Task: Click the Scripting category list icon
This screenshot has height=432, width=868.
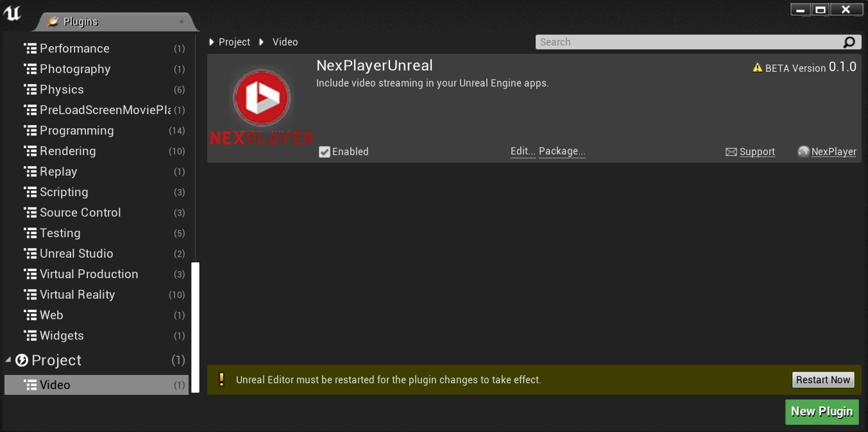Action: point(30,192)
